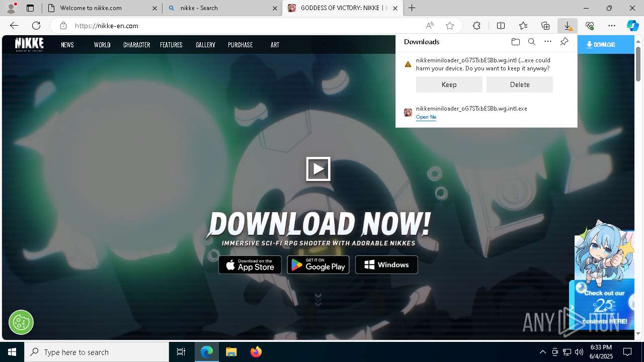The image size is (644, 362).
Task: Open Task View on the taskbar
Action: point(181,352)
